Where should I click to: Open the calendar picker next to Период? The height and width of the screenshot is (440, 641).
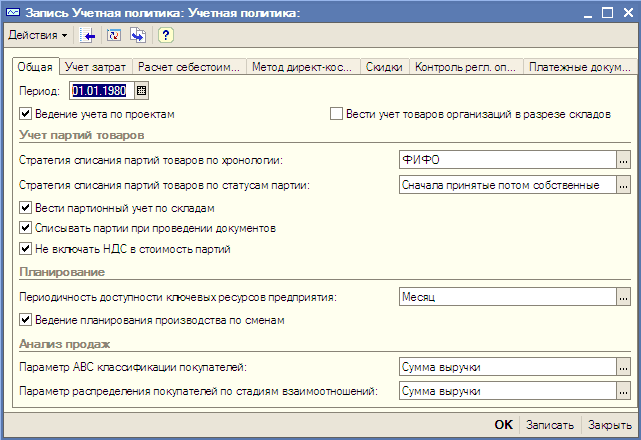click(x=141, y=91)
